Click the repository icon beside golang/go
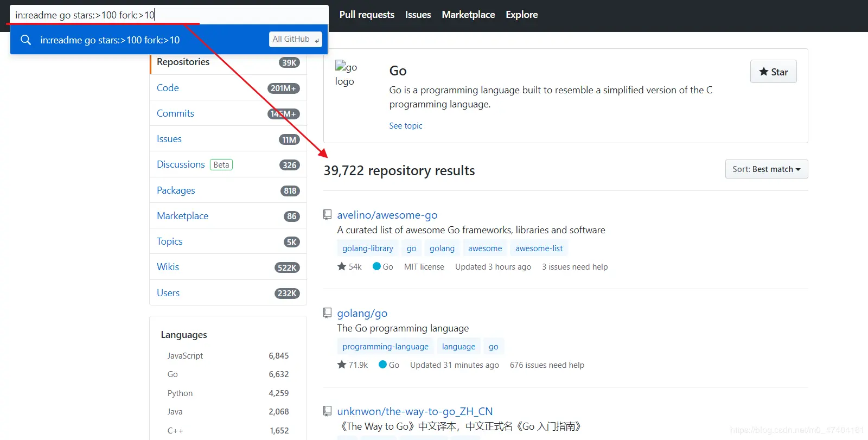 (x=327, y=313)
